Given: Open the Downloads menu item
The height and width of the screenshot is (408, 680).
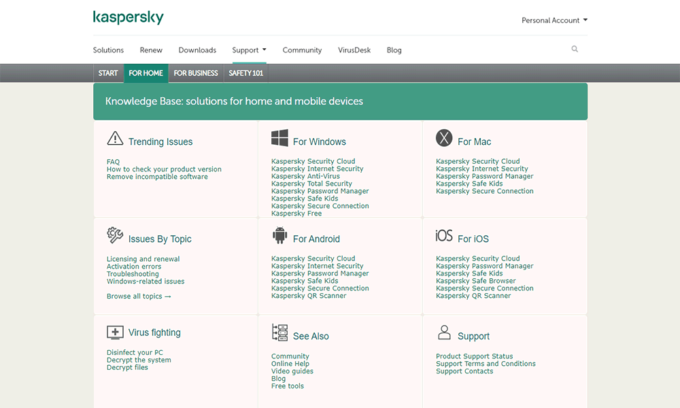Looking at the screenshot, I should (x=197, y=50).
